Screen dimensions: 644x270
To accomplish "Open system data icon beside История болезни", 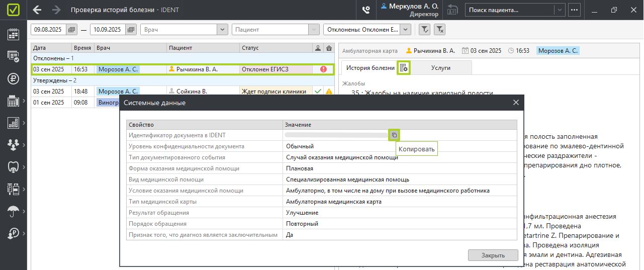I will coord(404,68).
